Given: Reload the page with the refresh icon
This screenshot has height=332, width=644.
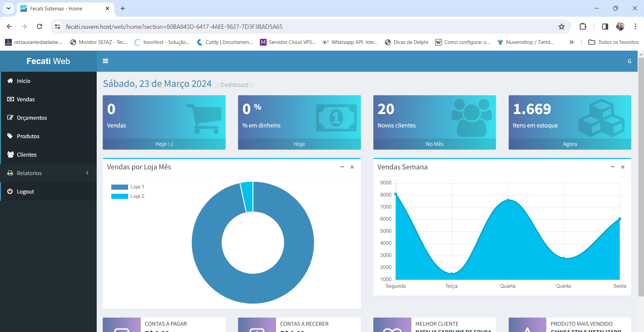Looking at the screenshot, I should pos(40,26).
